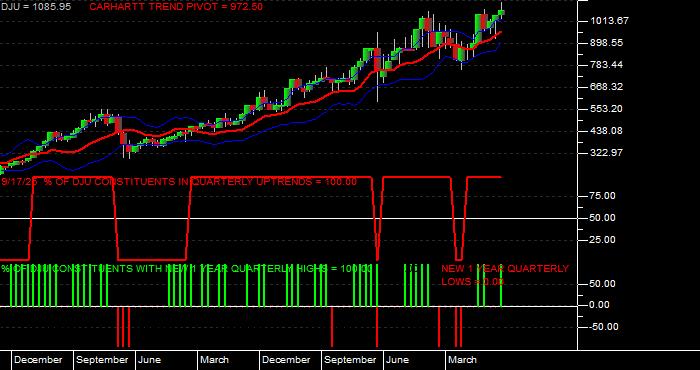Click the first March timeline label
The width and height of the screenshot is (700, 370).
pos(214,360)
